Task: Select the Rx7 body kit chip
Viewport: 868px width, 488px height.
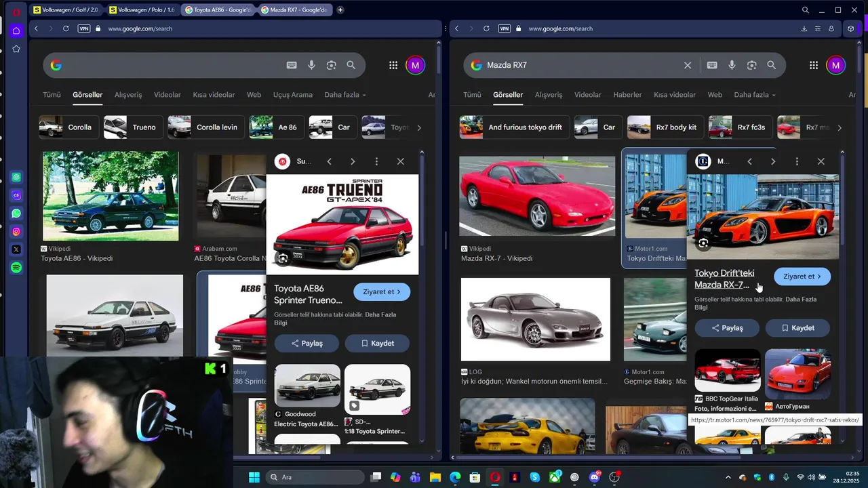Action: [665, 127]
